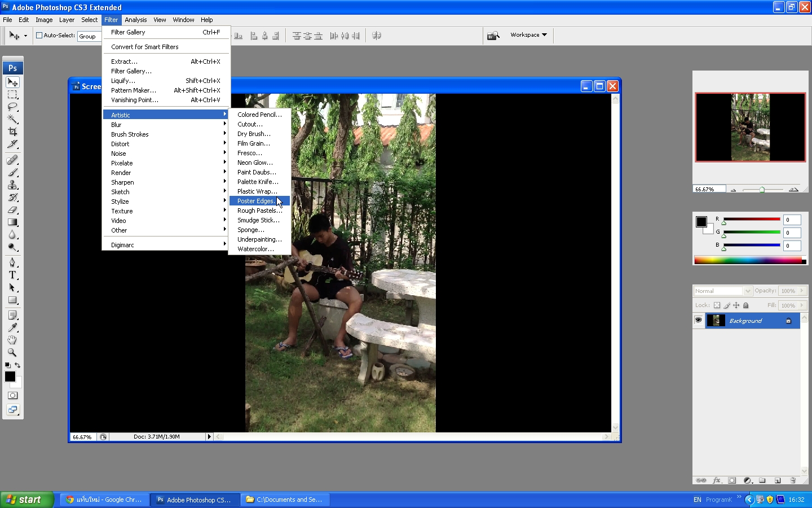812x508 pixels.
Task: Toggle Lock image pixels brush icon
Action: (x=727, y=305)
